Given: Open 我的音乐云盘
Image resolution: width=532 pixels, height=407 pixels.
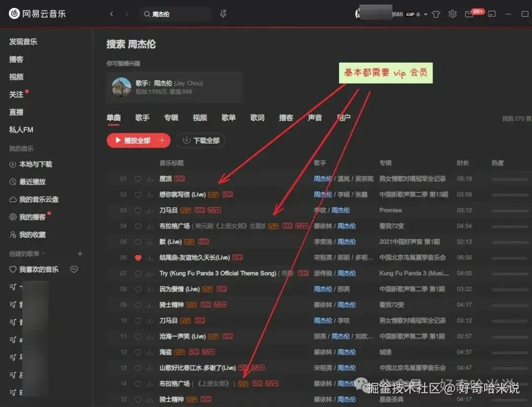Looking at the screenshot, I should (33, 200).
